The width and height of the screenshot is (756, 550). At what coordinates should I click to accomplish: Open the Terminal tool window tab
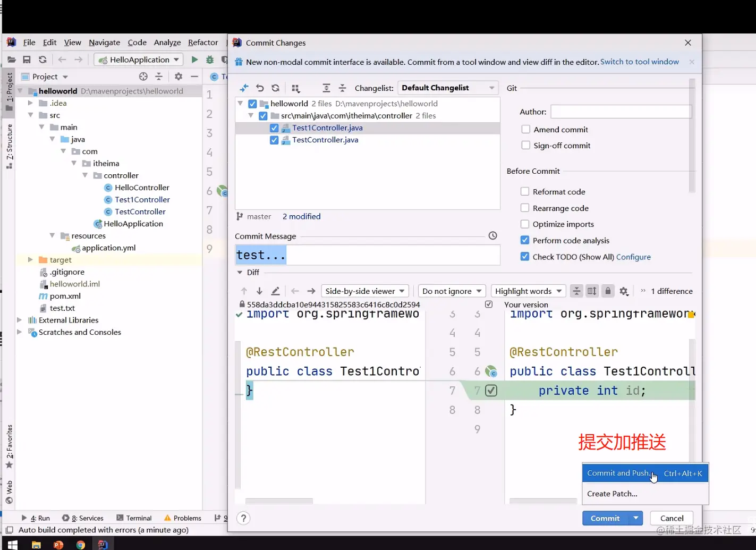pos(134,518)
